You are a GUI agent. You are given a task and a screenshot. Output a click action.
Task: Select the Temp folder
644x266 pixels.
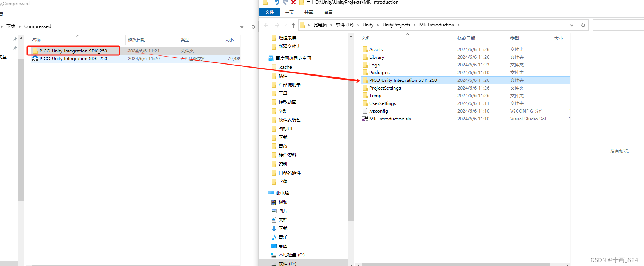[375, 95]
